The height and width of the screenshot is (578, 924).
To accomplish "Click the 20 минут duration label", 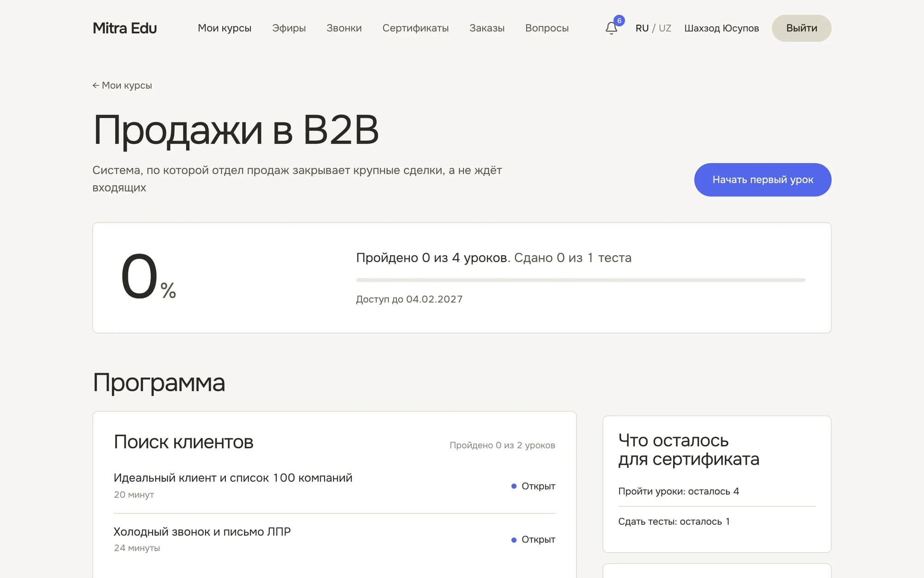I will click(x=134, y=495).
